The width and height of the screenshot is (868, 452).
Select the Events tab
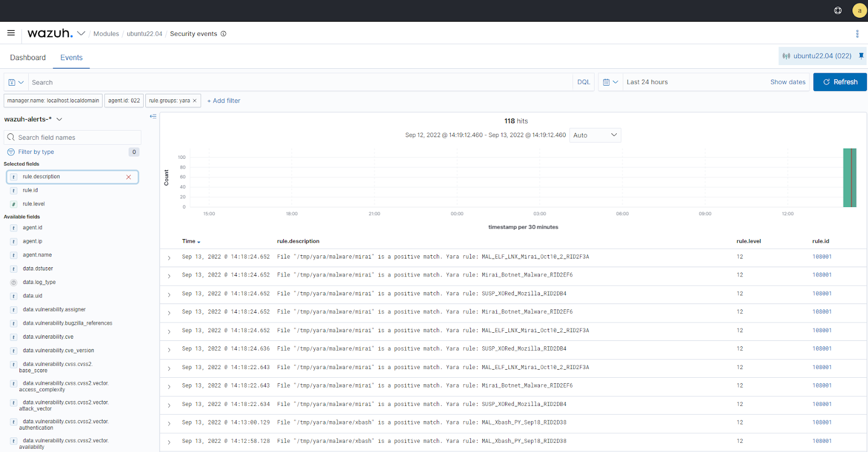coord(72,57)
